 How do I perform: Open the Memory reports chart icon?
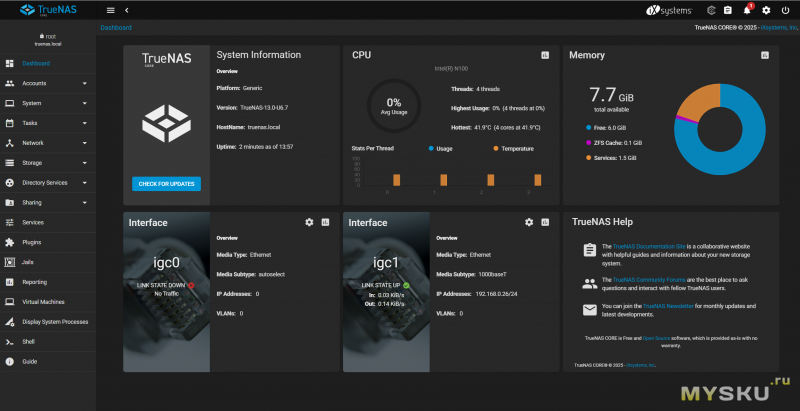(x=764, y=55)
